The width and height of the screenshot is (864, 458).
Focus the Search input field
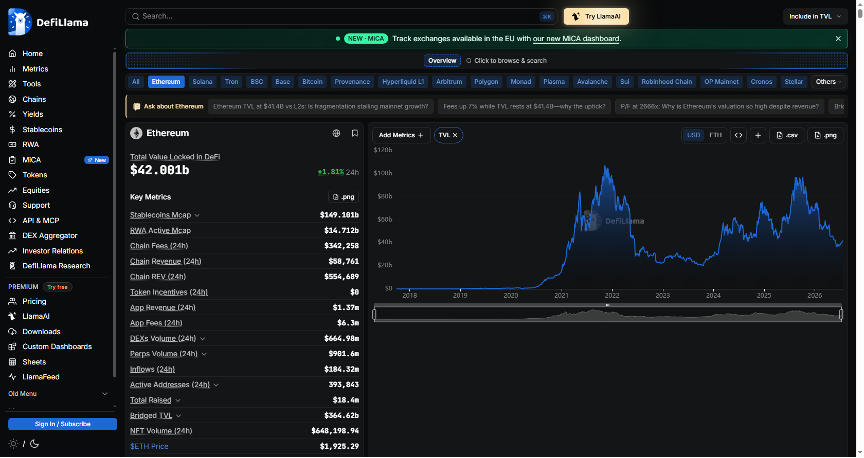(x=341, y=17)
